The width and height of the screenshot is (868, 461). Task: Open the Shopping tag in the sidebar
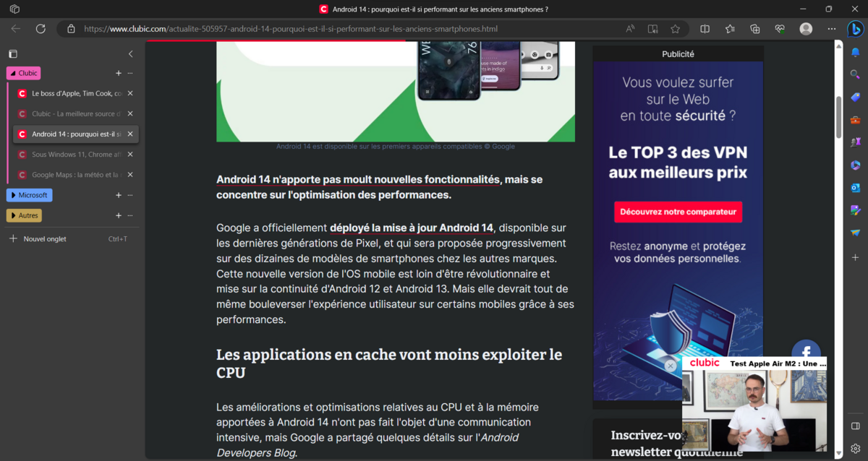[855, 98]
